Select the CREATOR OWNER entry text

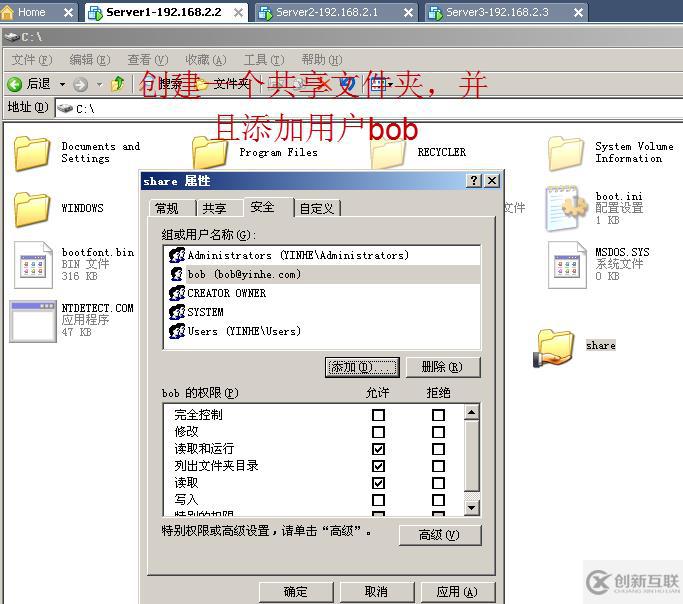(227, 293)
